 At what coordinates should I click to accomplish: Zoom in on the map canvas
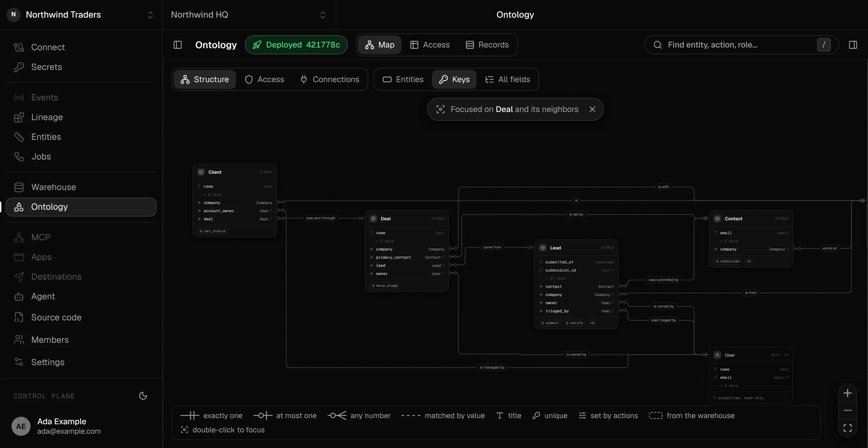coord(848,393)
